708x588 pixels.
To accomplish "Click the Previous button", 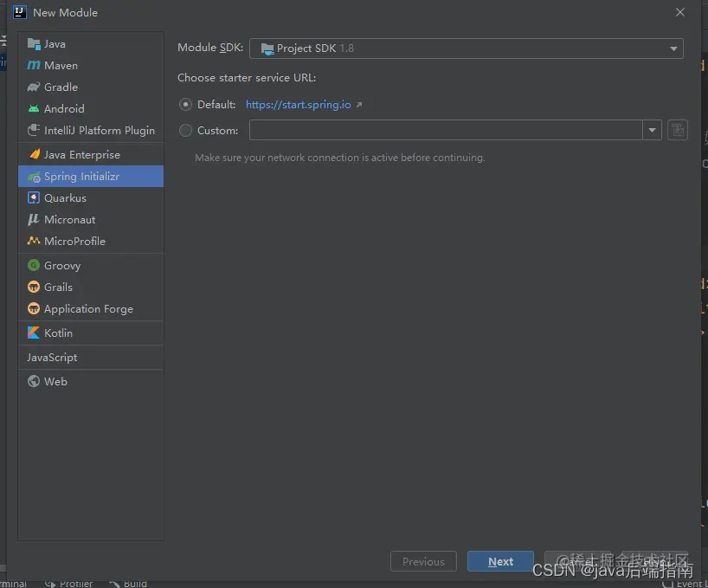I will click(x=423, y=561).
